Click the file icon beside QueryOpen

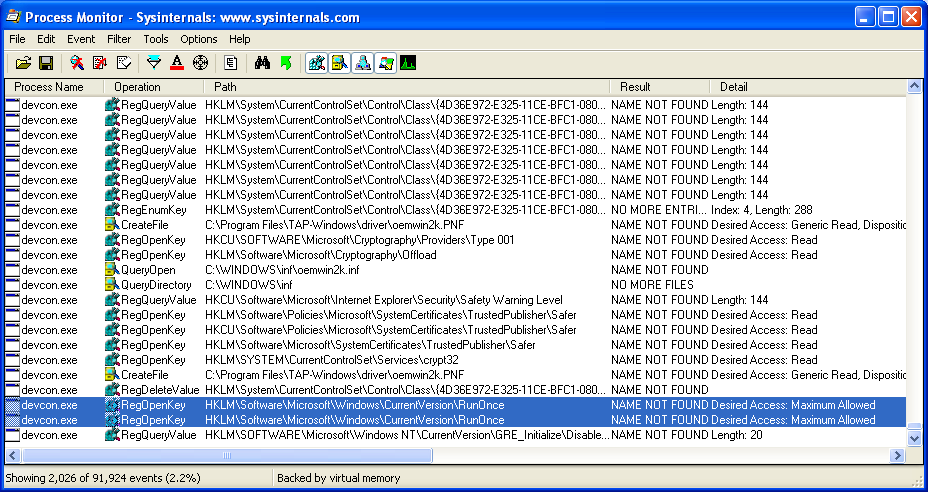(x=112, y=270)
